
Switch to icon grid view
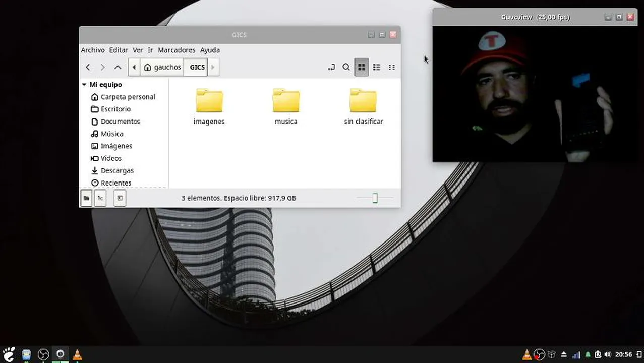click(362, 67)
